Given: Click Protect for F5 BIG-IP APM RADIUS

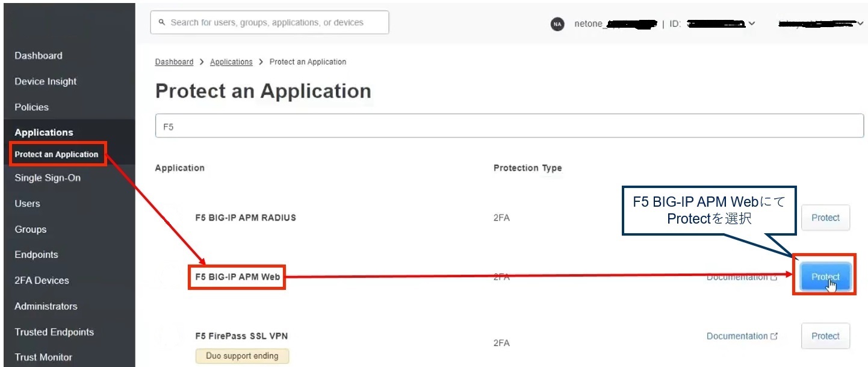Looking at the screenshot, I should pyautogui.click(x=825, y=218).
